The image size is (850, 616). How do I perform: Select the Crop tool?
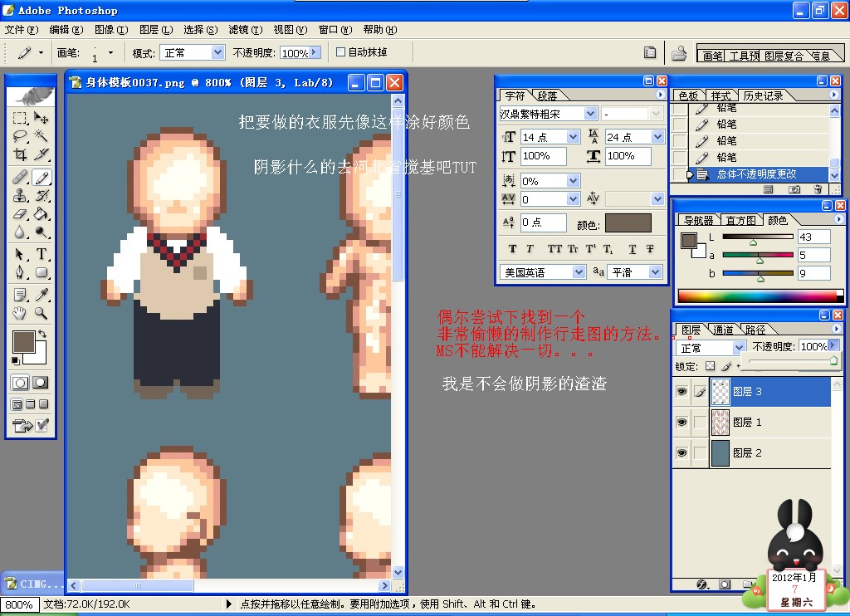click(x=20, y=154)
